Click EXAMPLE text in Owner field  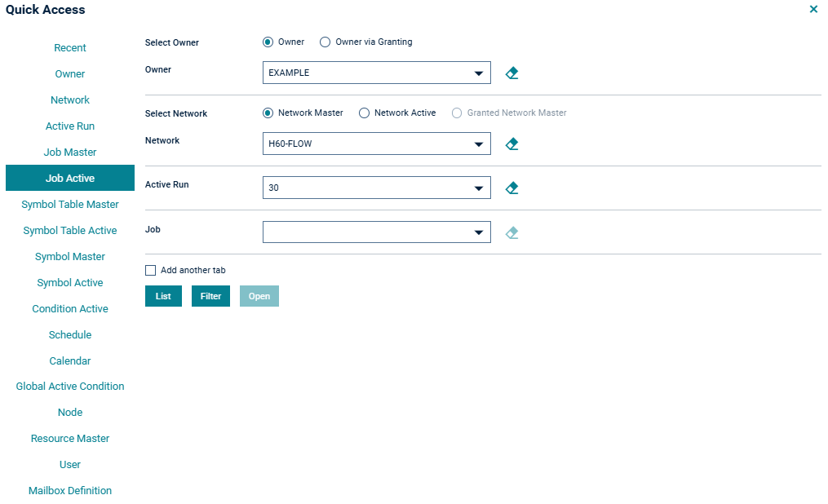(289, 73)
